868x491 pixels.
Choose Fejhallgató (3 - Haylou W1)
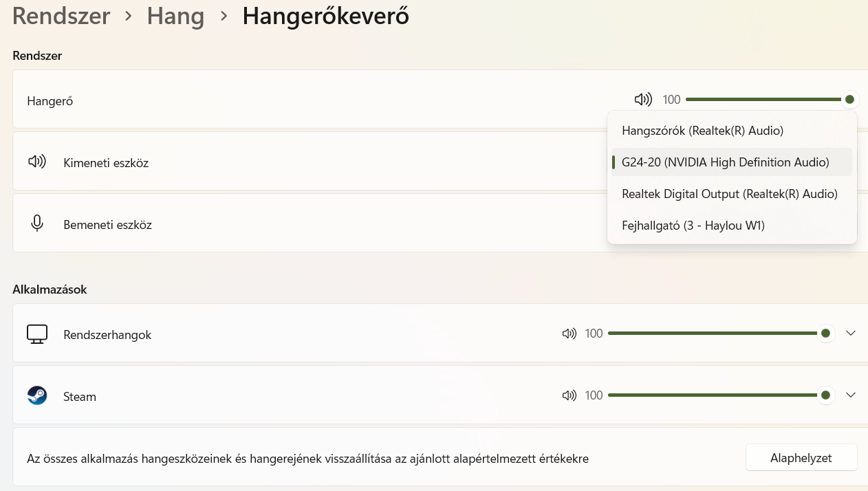coord(693,226)
